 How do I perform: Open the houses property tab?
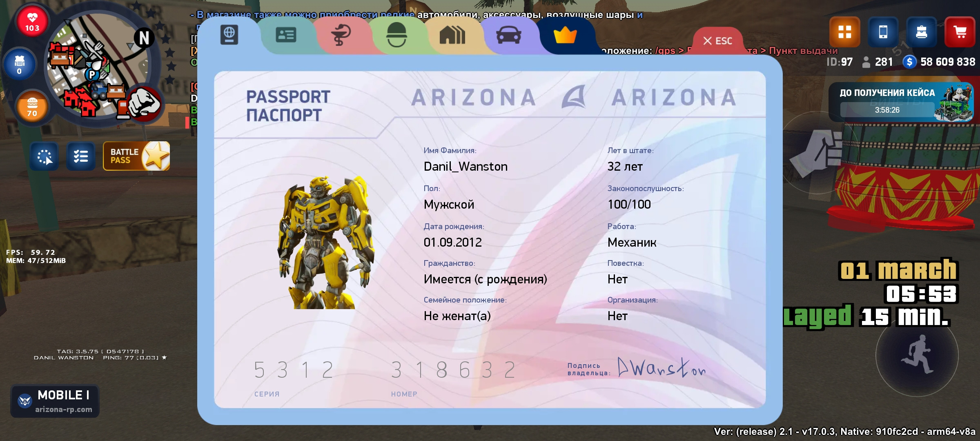point(452,35)
